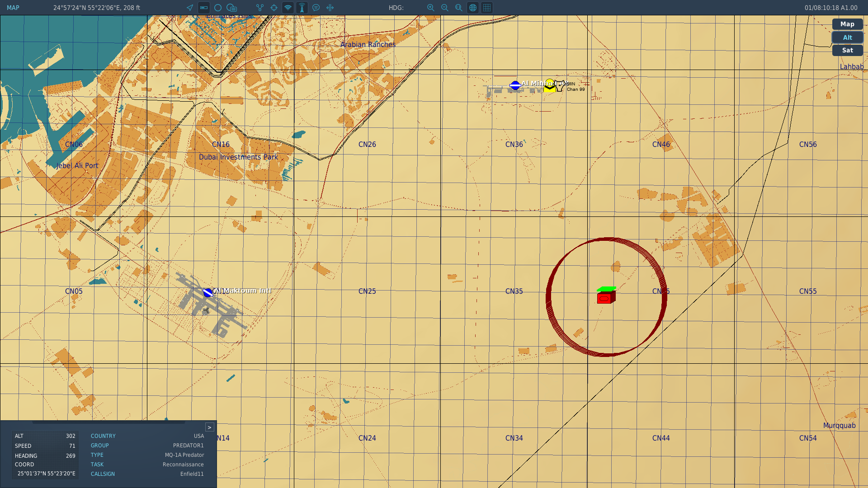Select the aircraft outline icon near MIN
This screenshot has height=488, width=868.
(x=561, y=85)
